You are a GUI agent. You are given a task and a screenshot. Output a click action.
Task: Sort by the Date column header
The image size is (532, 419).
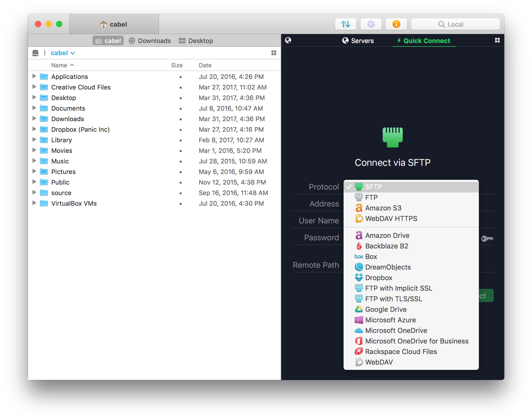(205, 65)
